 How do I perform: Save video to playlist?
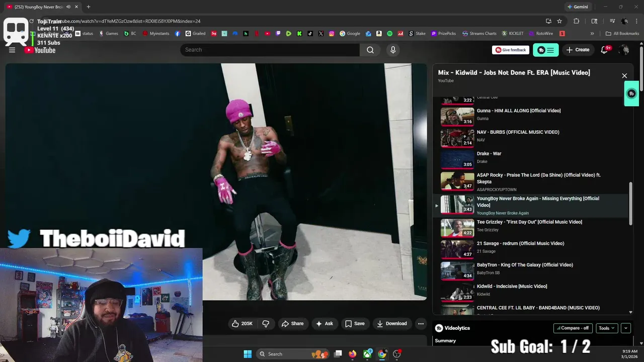pyautogui.click(x=355, y=323)
